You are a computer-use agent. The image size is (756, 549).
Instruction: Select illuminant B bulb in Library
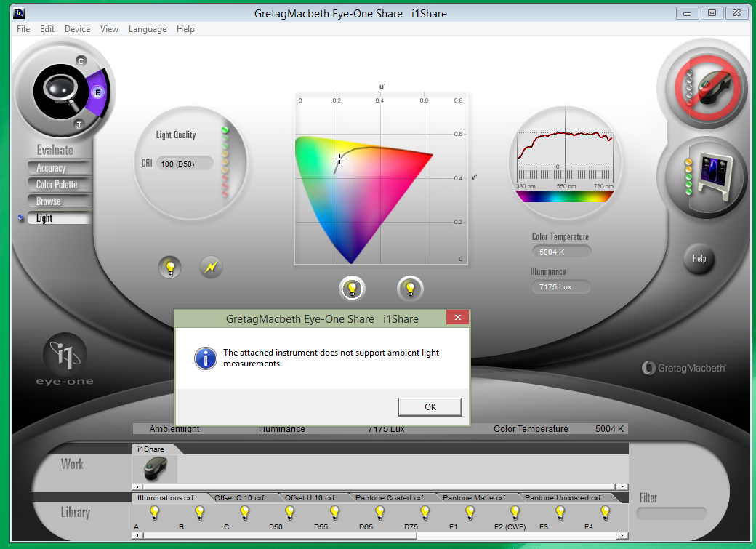tap(200, 513)
